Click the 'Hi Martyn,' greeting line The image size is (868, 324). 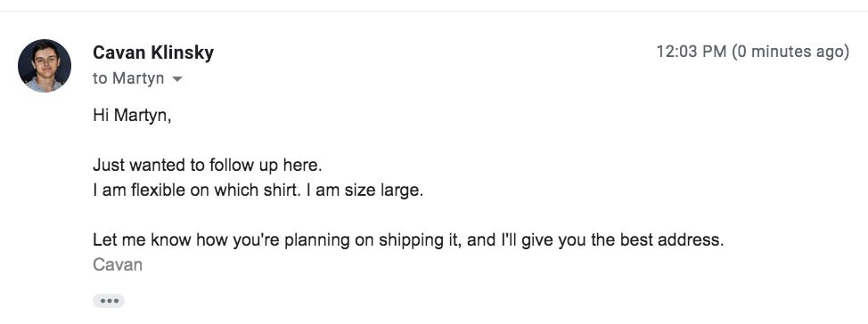(x=132, y=116)
